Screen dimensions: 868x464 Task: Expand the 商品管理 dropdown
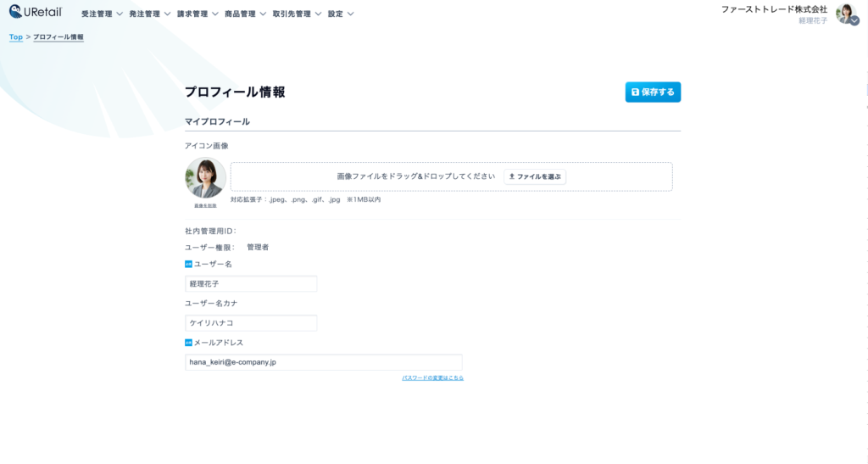coord(245,14)
